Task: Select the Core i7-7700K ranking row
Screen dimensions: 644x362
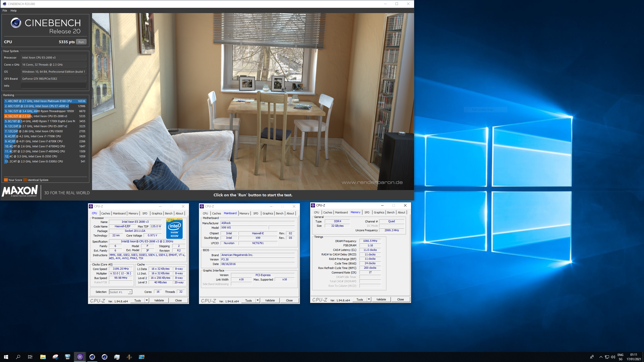Action: [45, 136]
